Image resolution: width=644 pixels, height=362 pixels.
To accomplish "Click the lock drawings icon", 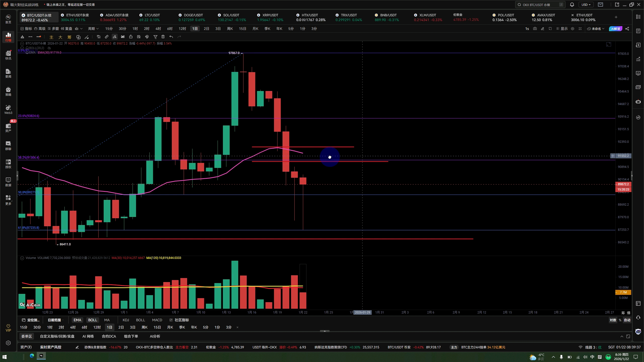I will [x=131, y=37].
